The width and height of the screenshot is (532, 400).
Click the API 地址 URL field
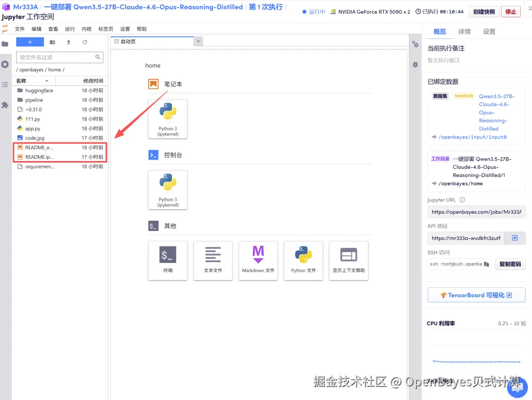point(466,238)
